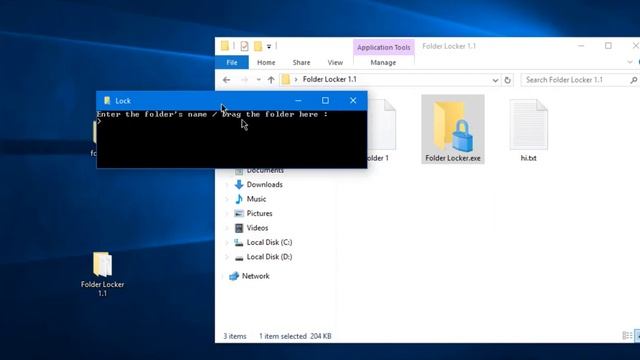Open the Customize Quick Access Toolbar dropdown
This screenshot has width=640, height=360.
click(x=269, y=47)
